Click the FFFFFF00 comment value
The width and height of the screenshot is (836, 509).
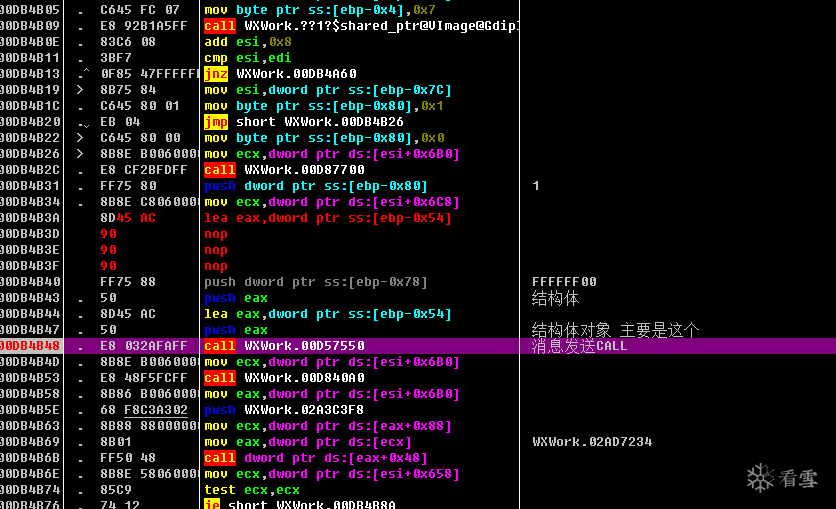pyautogui.click(x=564, y=282)
